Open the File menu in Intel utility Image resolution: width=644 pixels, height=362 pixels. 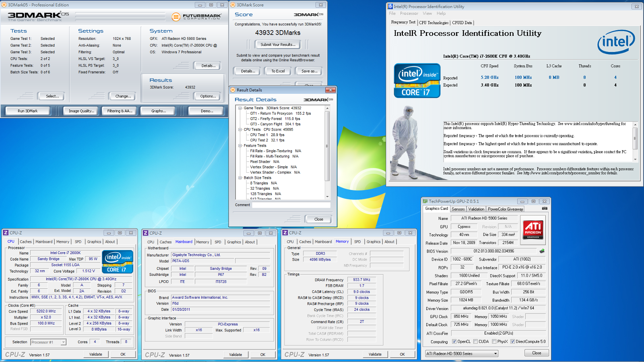pos(392,13)
